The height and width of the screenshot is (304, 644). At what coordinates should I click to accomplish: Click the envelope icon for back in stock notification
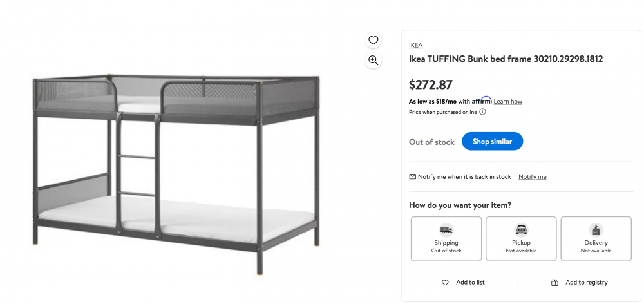(x=412, y=176)
